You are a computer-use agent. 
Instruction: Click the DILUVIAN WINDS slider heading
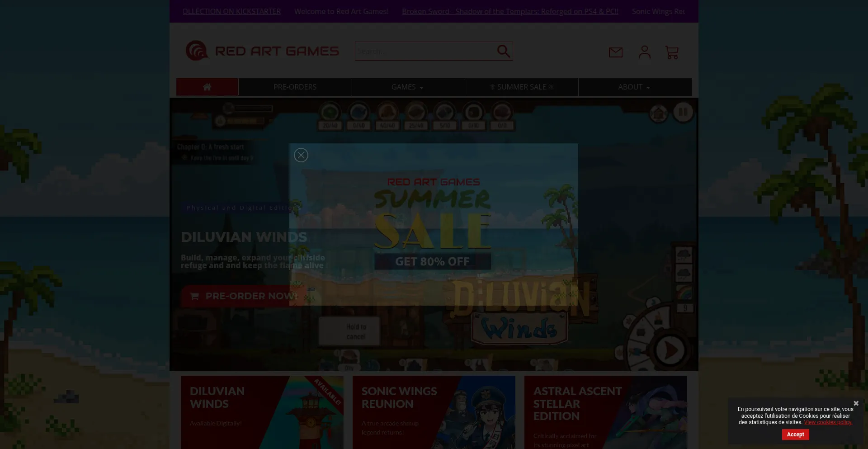coord(244,237)
